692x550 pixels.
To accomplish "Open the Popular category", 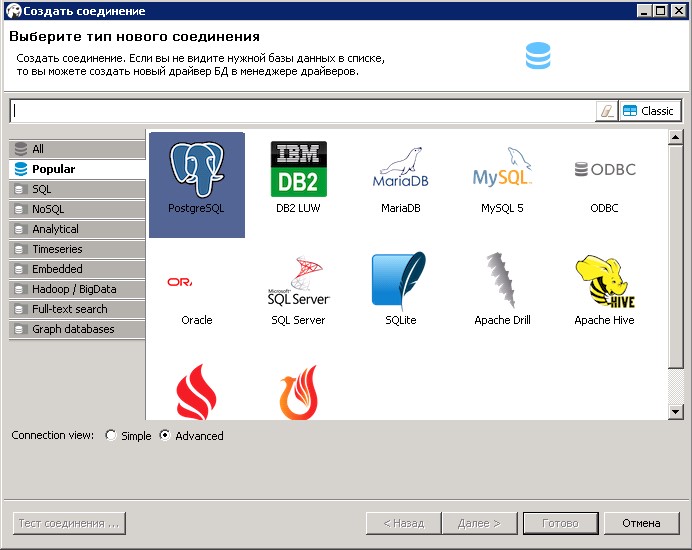I will click(x=77, y=169).
